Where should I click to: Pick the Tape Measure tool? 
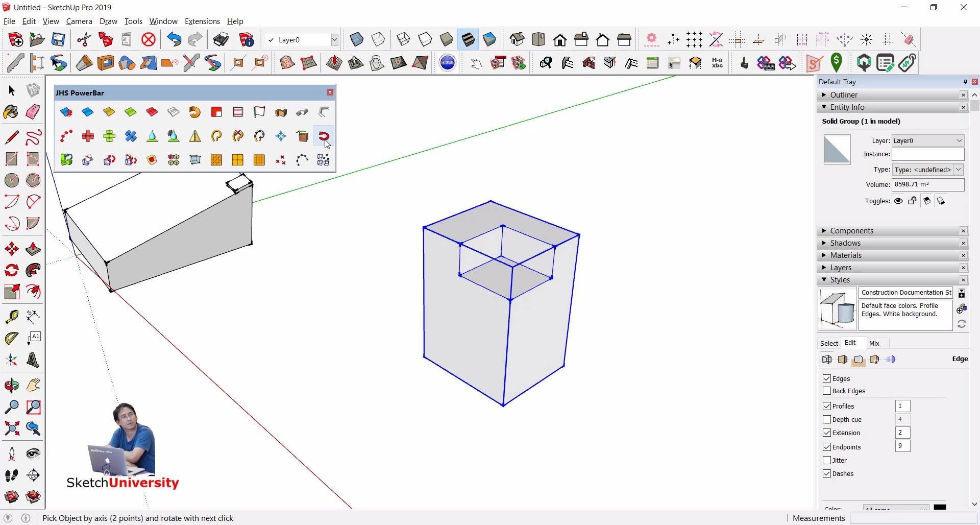tap(12, 317)
